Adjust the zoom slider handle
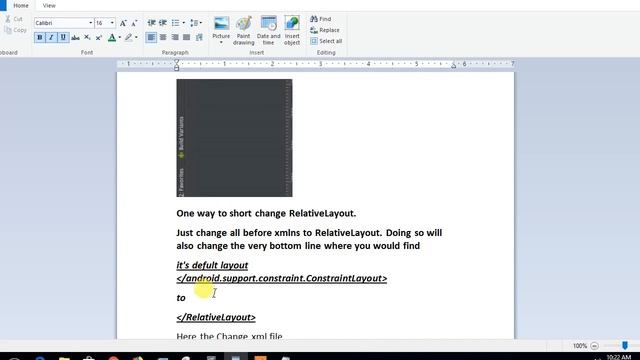640x360 pixels. point(625,346)
